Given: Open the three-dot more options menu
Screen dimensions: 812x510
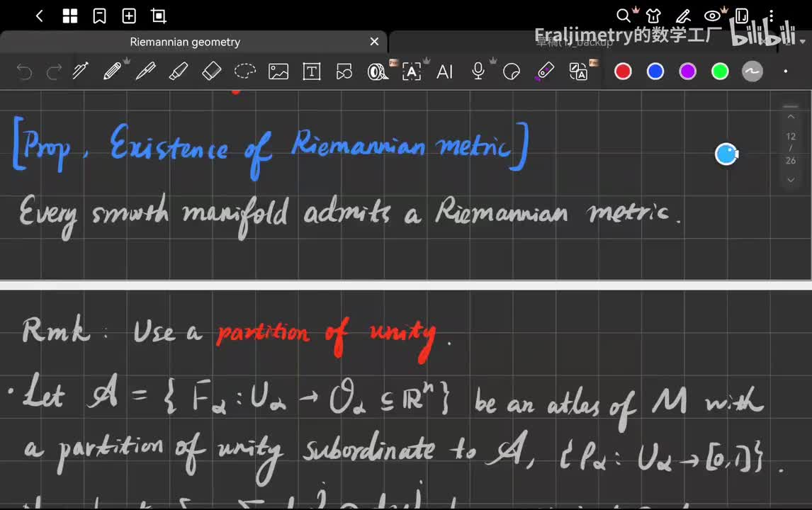Looking at the screenshot, I should pyautogui.click(x=771, y=16).
